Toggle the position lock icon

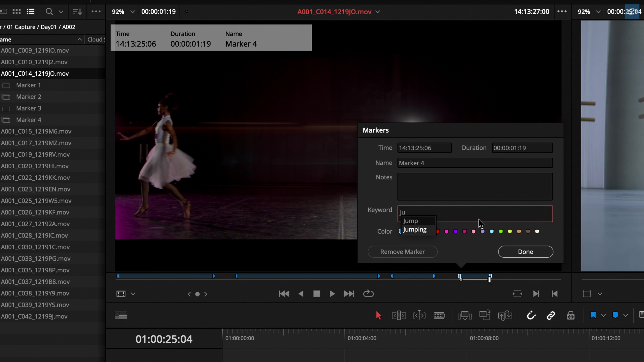[x=571, y=316]
